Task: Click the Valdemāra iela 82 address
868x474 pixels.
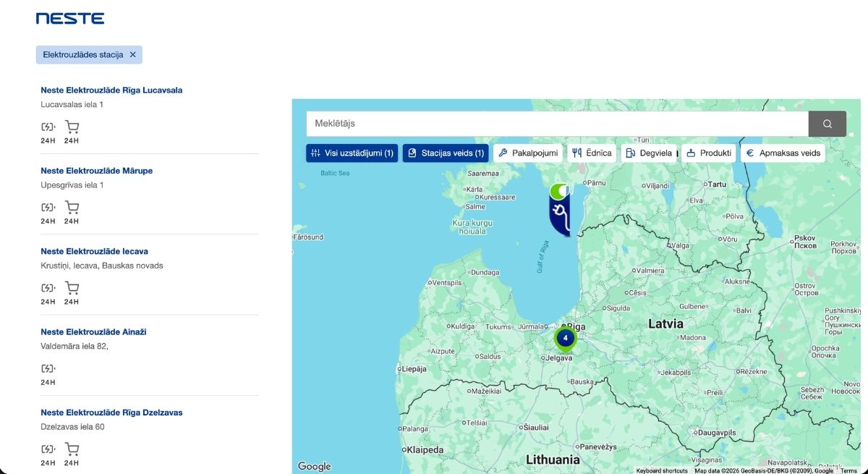Action: pyautogui.click(x=75, y=346)
